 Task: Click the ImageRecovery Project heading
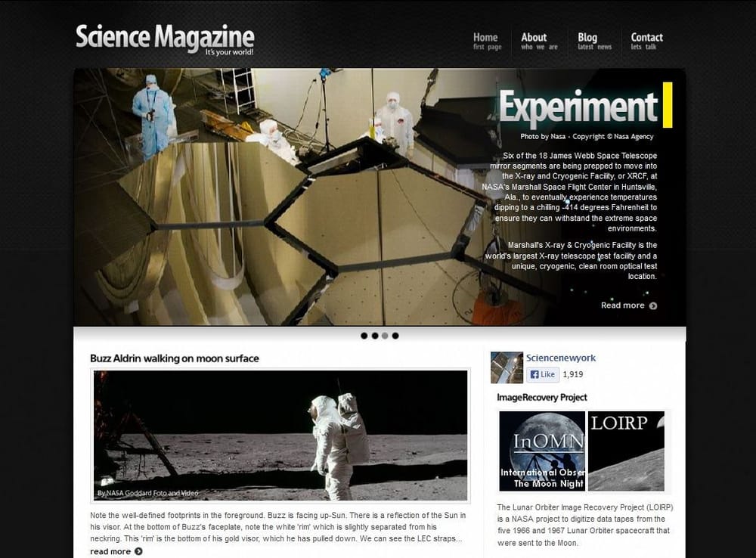click(x=542, y=398)
